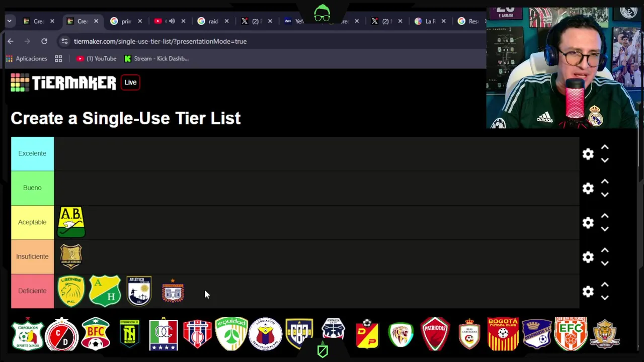Open the Aplicaciones apps shortcut
This screenshot has height=362, width=644.
pyautogui.click(x=26, y=59)
